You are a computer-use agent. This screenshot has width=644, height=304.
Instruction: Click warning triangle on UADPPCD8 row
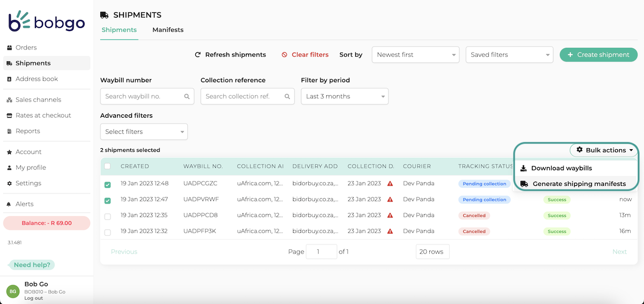click(x=390, y=215)
